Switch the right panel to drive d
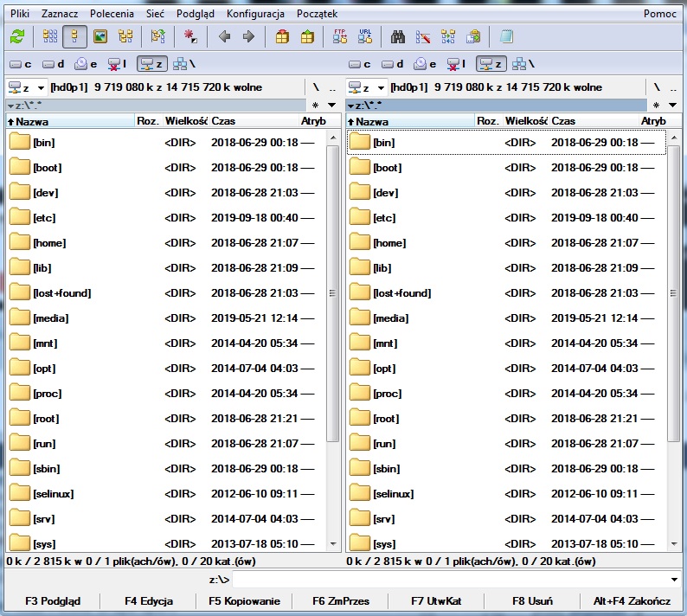Viewport: 687px width, 616px height. (x=393, y=64)
